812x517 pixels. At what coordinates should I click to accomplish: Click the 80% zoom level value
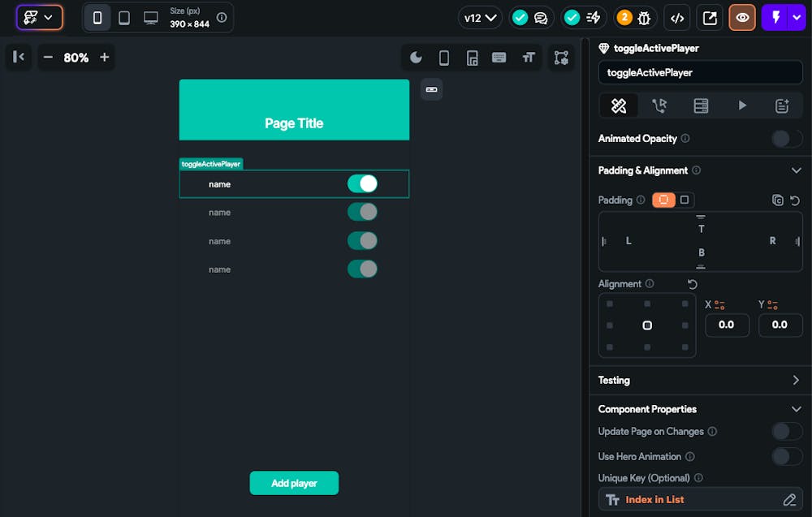pyautogui.click(x=76, y=58)
